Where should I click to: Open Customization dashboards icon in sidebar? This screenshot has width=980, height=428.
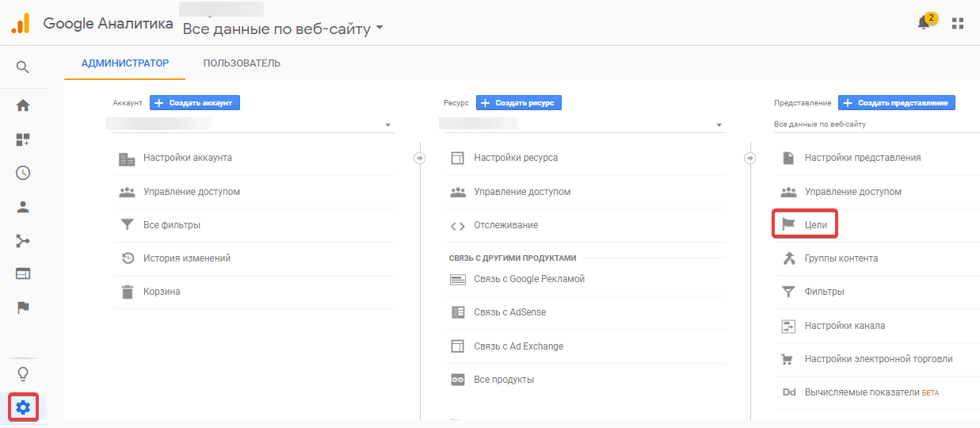tap(23, 140)
